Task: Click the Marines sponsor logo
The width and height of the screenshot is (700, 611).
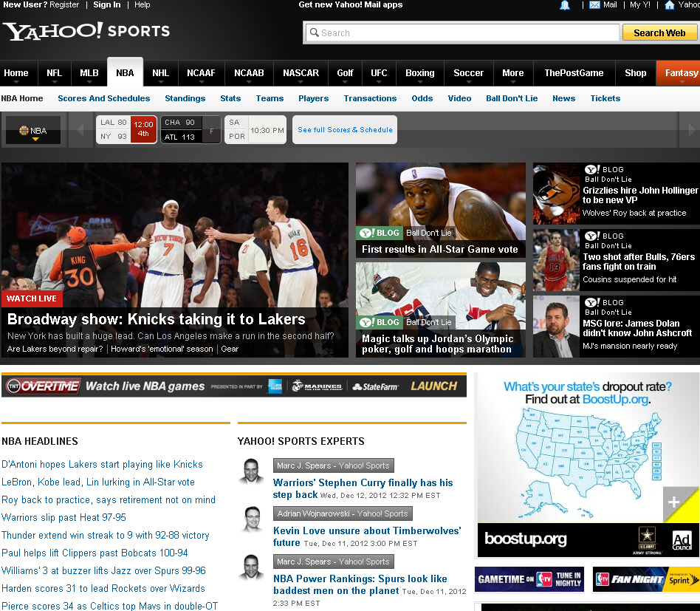Action: (x=317, y=386)
